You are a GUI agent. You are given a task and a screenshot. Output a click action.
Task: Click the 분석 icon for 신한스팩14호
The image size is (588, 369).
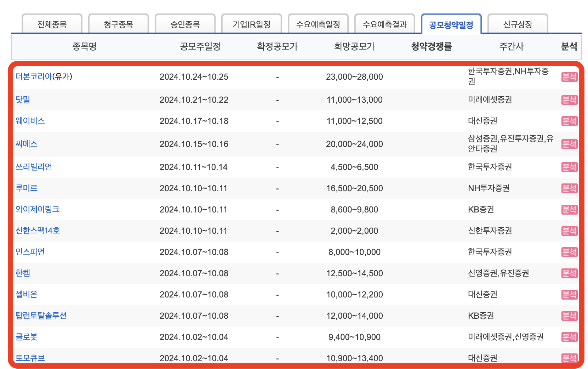tap(569, 231)
